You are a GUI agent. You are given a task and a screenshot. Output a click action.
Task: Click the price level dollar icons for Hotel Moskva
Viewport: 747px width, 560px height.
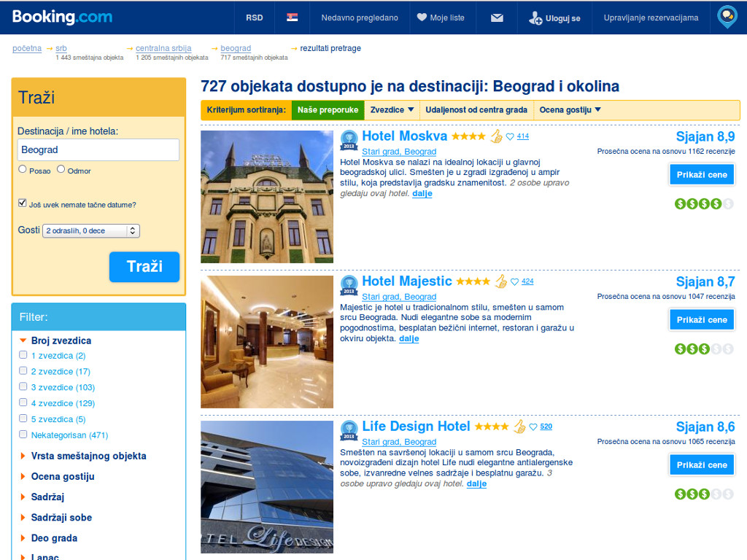704,204
